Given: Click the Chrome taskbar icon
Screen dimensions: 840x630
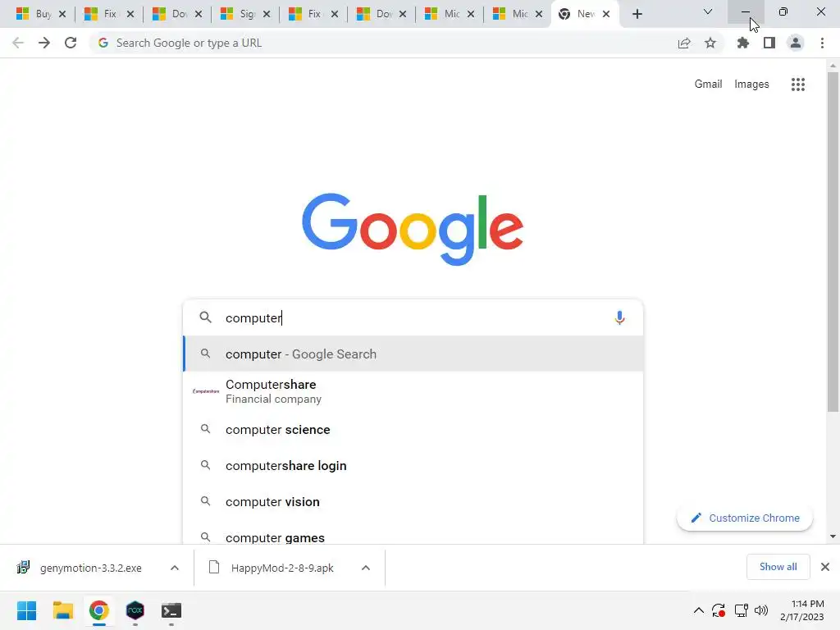Looking at the screenshot, I should coord(98,610).
